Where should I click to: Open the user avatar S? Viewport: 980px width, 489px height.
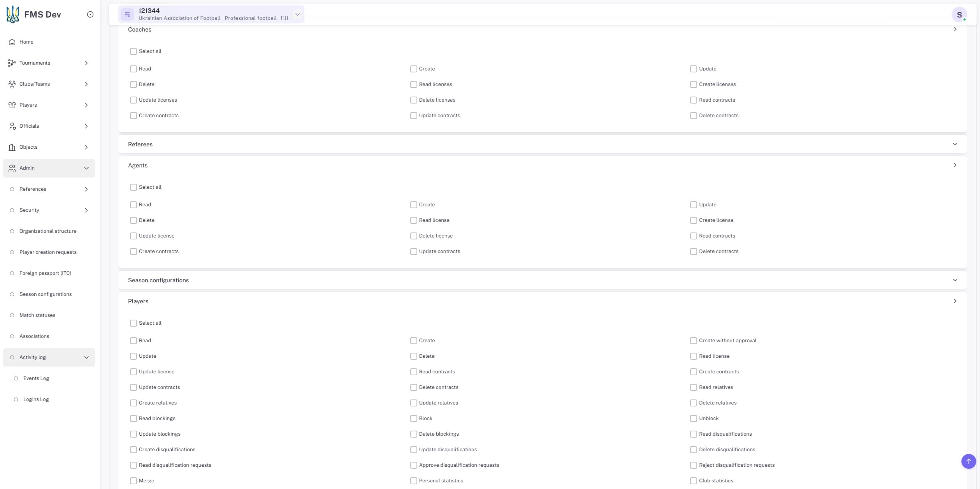(x=959, y=15)
